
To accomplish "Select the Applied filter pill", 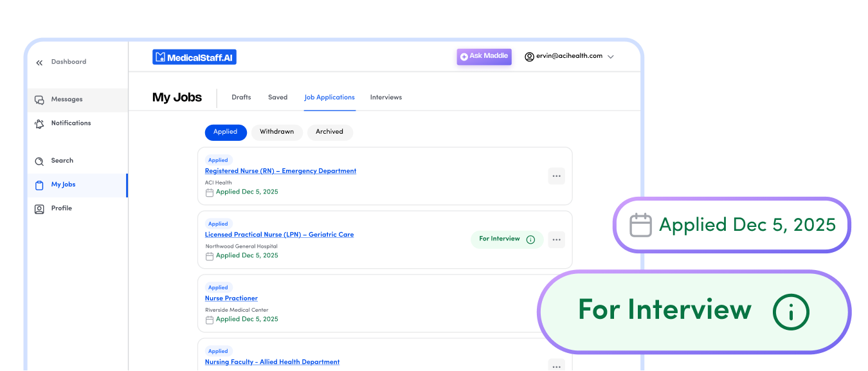I will coord(225,132).
